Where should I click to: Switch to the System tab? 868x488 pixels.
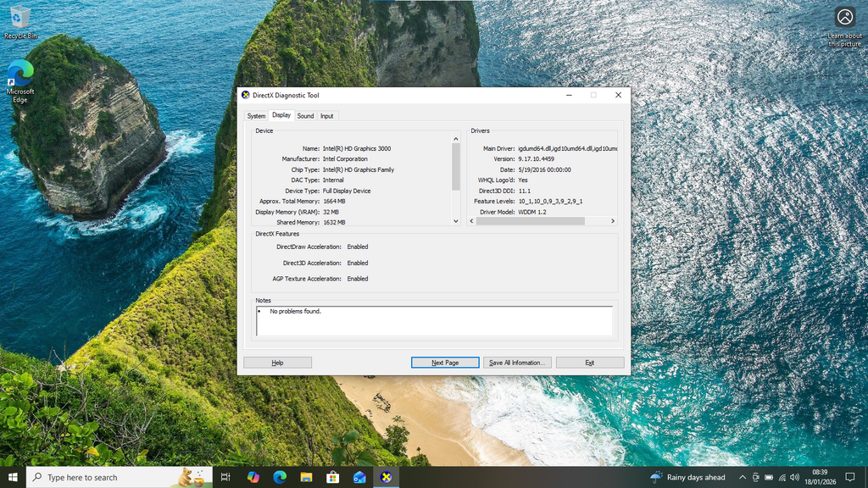[256, 116]
